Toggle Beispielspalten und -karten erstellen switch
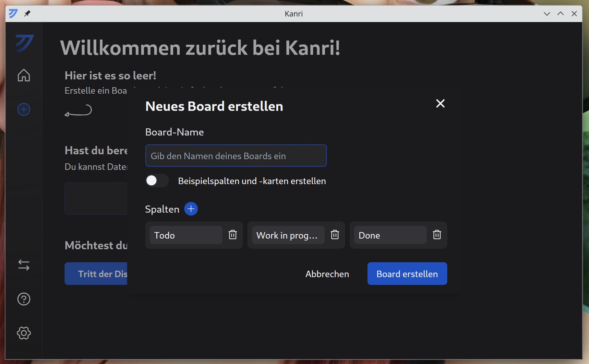 (x=157, y=181)
